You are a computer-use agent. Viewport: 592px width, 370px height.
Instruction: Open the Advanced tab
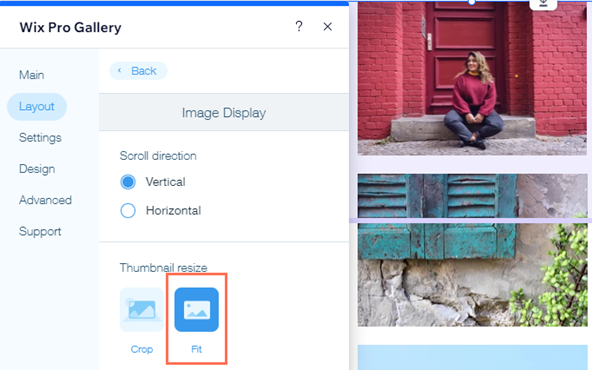45,200
